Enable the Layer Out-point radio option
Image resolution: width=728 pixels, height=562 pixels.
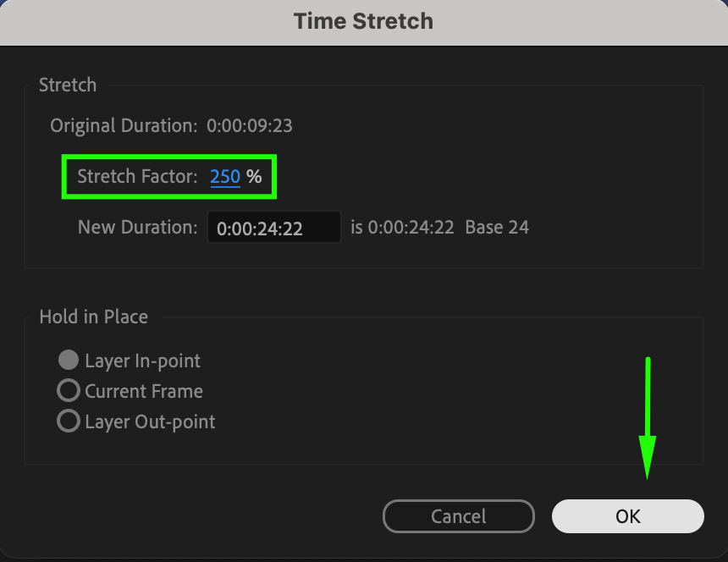coord(69,421)
